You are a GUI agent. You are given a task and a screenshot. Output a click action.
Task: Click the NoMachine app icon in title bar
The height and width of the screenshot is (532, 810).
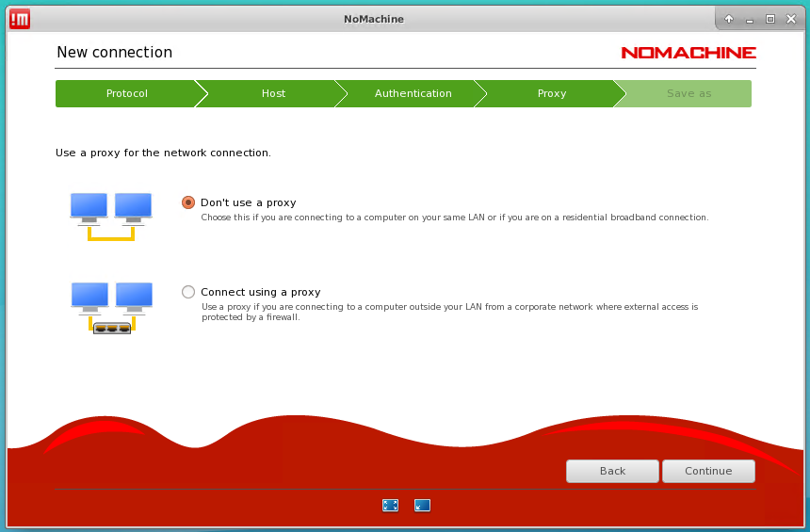[20, 19]
